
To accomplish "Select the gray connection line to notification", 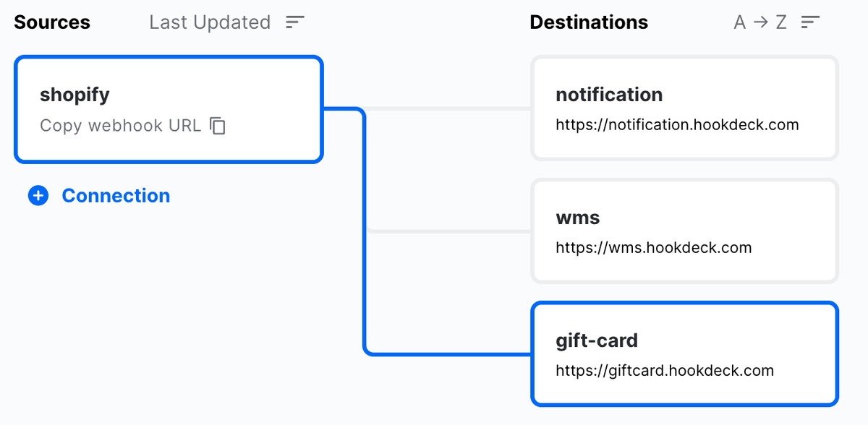I will (x=448, y=109).
